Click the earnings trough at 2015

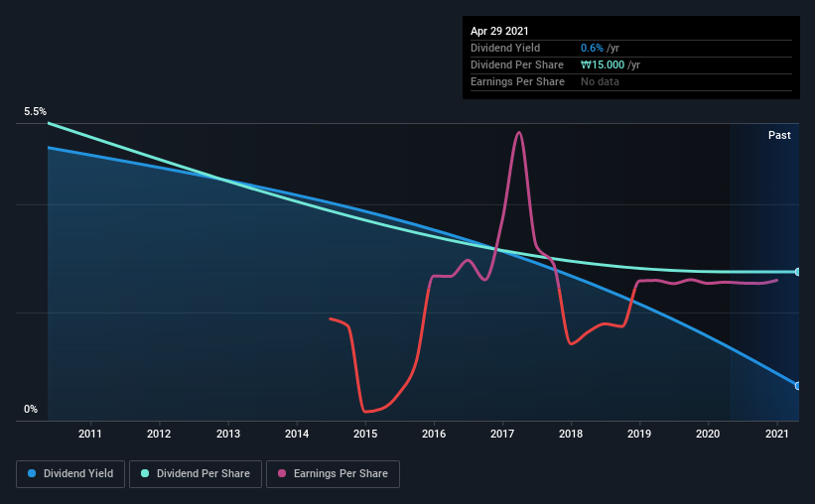click(366, 411)
